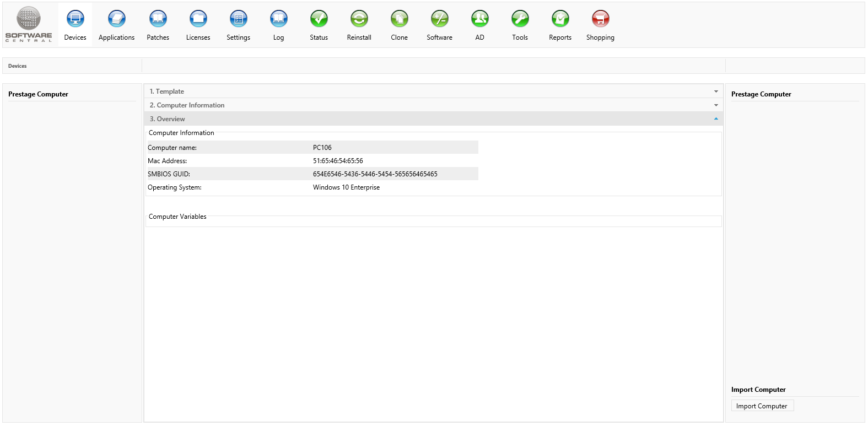868x426 pixels.
Task: Select the Licenses icon
Action: tap(198, 19)
